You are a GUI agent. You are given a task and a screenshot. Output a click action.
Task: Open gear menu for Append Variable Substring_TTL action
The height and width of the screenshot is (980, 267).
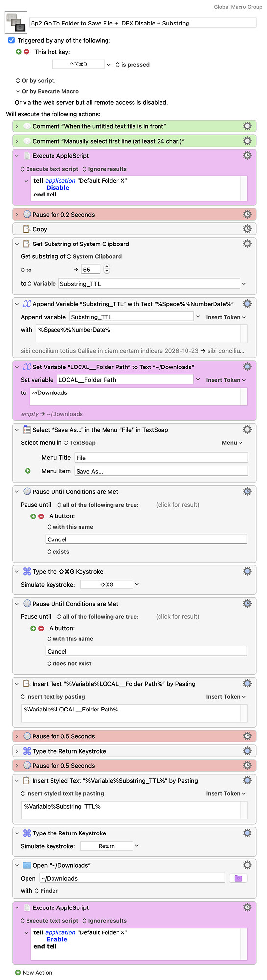(x=247, y=304)
